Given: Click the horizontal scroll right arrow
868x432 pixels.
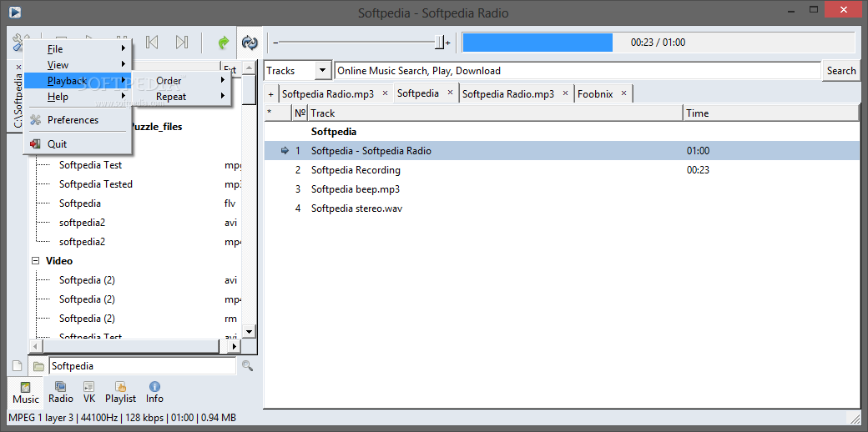Looking at the screenshot, I should (235, 346).
